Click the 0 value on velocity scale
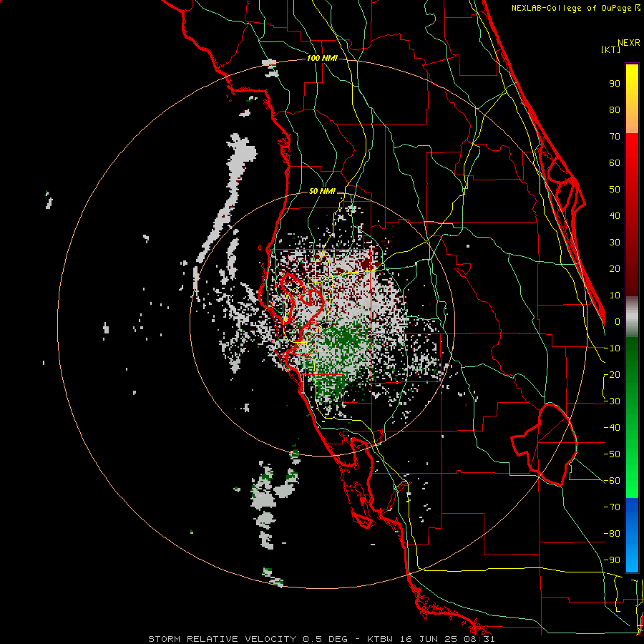This screenshot has height=644, width=644. point(618,322)
